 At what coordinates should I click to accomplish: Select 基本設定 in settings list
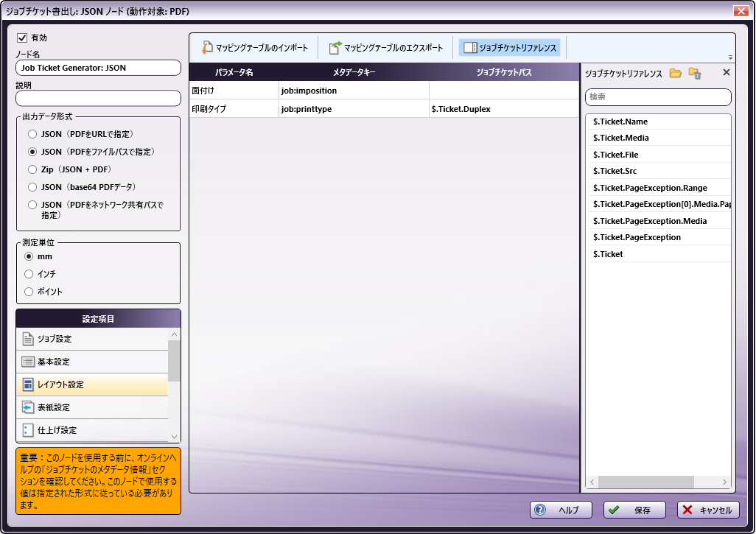[x=92, y=362]
